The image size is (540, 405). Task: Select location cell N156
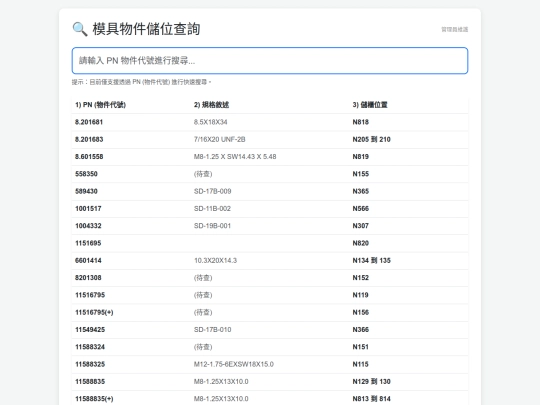click(x=361, y=312)
